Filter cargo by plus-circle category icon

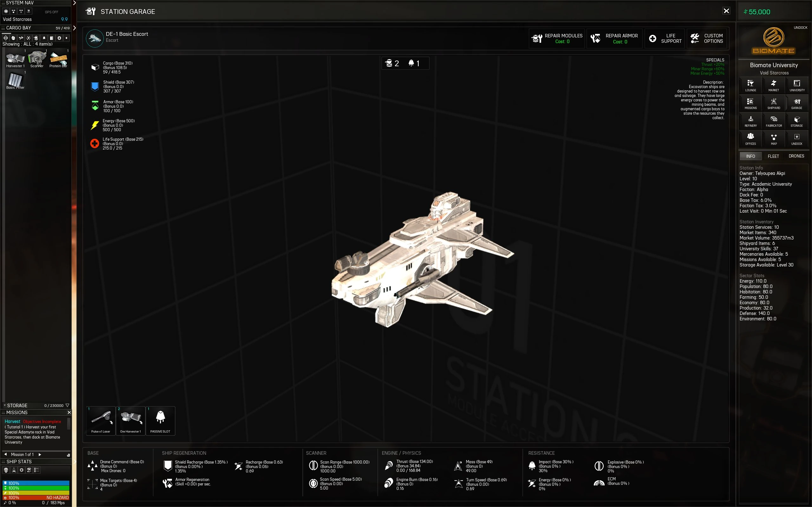point(59,38)
